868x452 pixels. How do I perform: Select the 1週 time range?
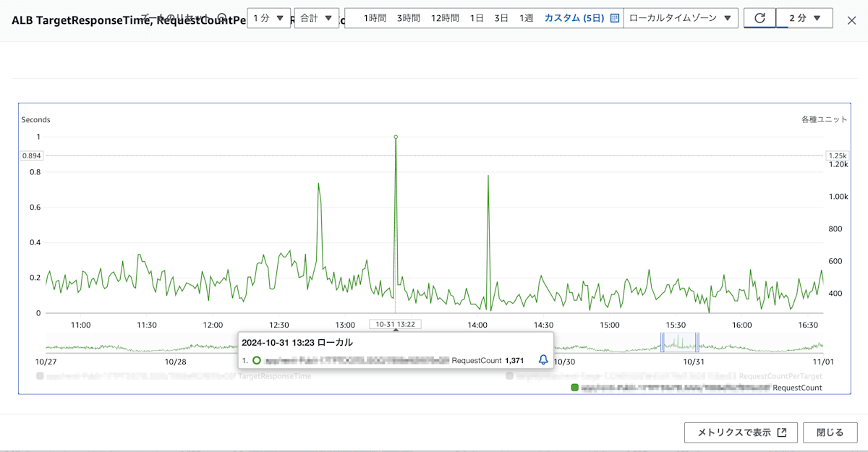(526, 18)
